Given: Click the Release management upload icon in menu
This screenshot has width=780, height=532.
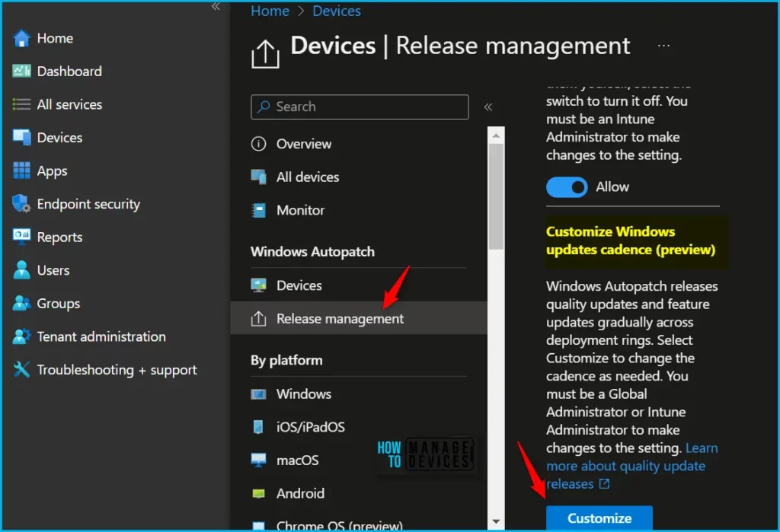Looking at the screenshot, I should pos(258,319).
